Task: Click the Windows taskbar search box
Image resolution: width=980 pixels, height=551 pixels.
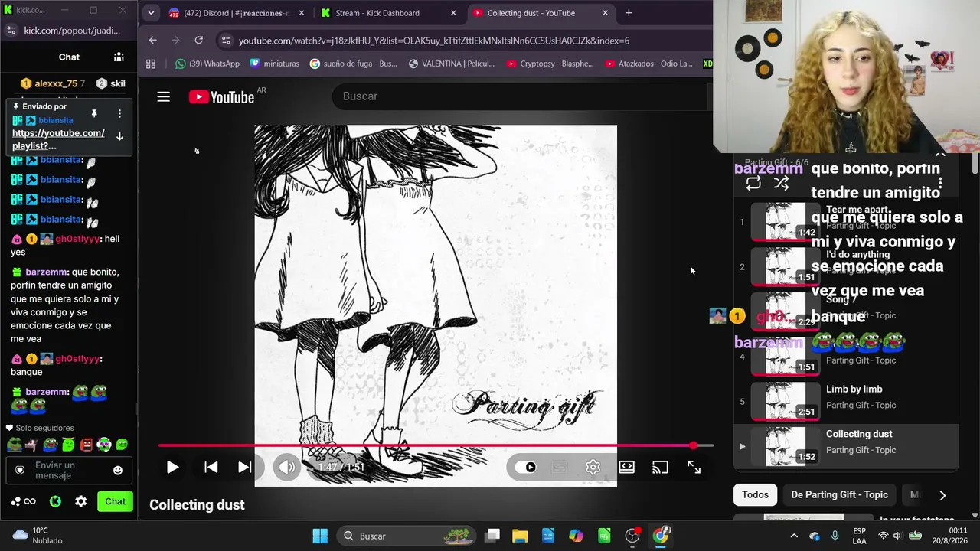Action: pyautogui.click(x=406, y=536)
